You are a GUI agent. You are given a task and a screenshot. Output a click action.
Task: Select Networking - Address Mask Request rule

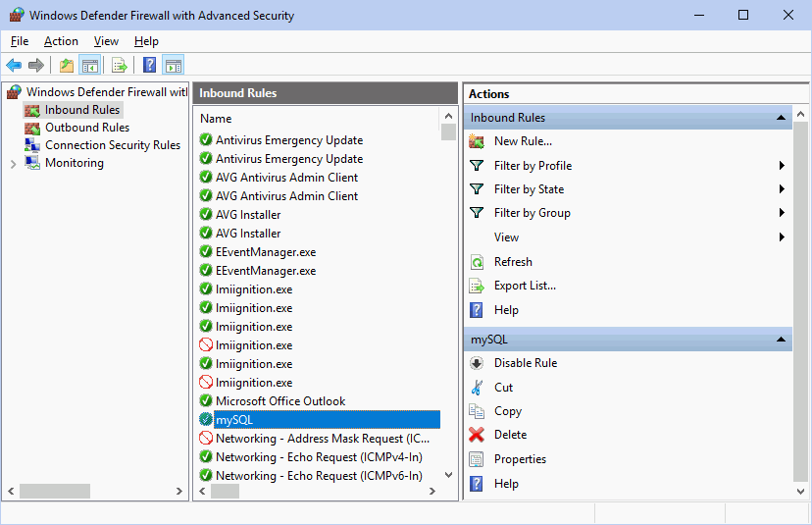tap(323, 438)
